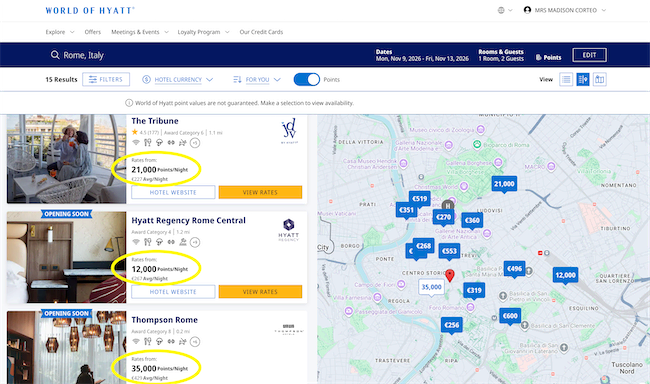Click the info icon beside points notice
This screenshot has height=384, width=650.
[x=129, y=103]
